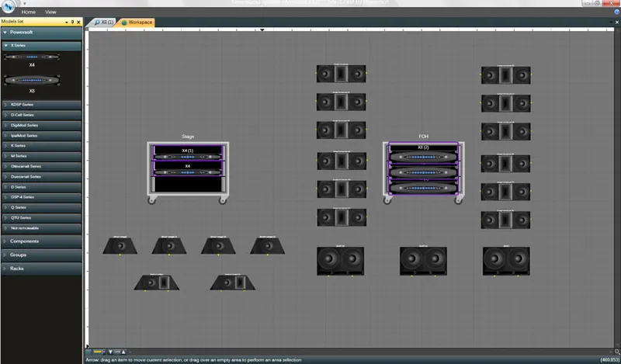Select the middle amplifier in FOH rack
This screenshot has height=364, width=621.
coord(423,172)
